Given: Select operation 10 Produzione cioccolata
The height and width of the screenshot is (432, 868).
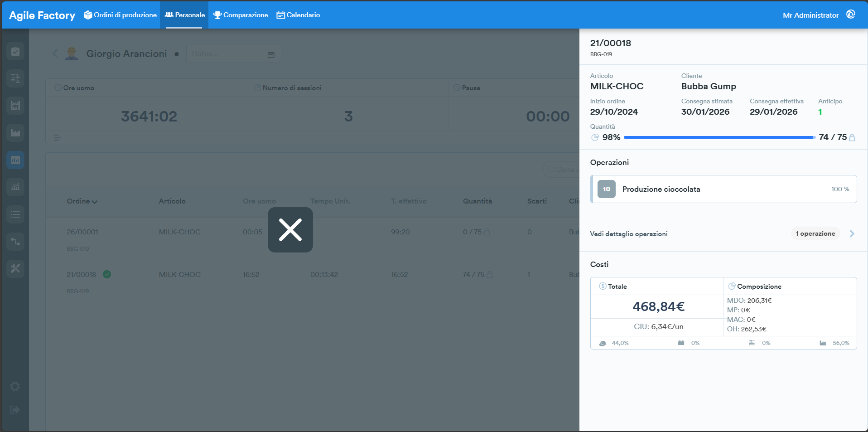Looking at the screenshot, I should click(x=723, y=189).
